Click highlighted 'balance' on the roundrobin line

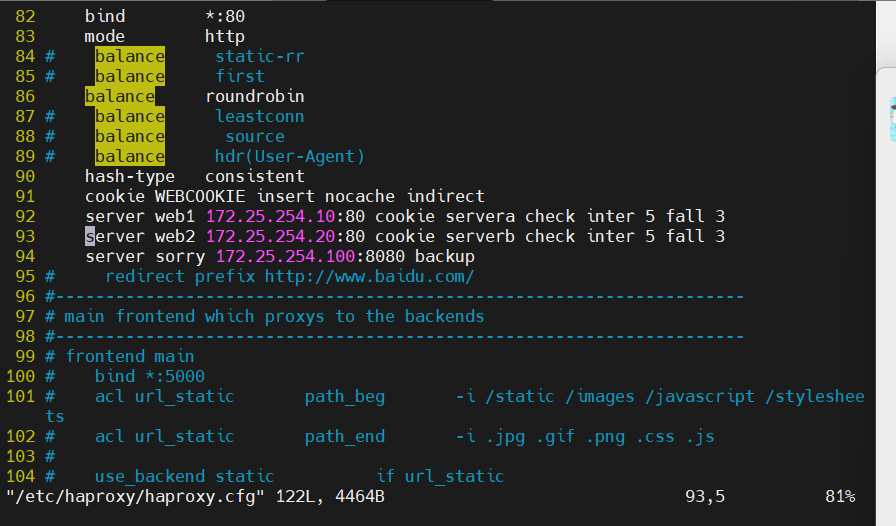[120, 96]
